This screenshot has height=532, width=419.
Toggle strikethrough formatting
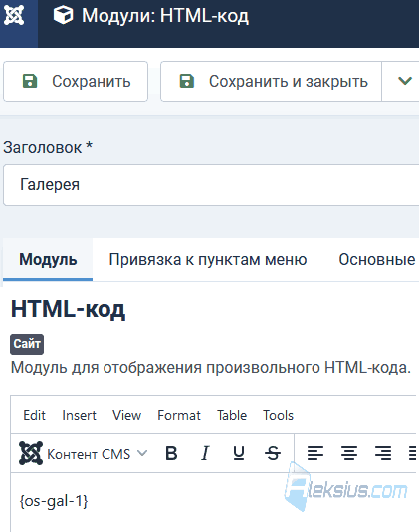point(273,453)
